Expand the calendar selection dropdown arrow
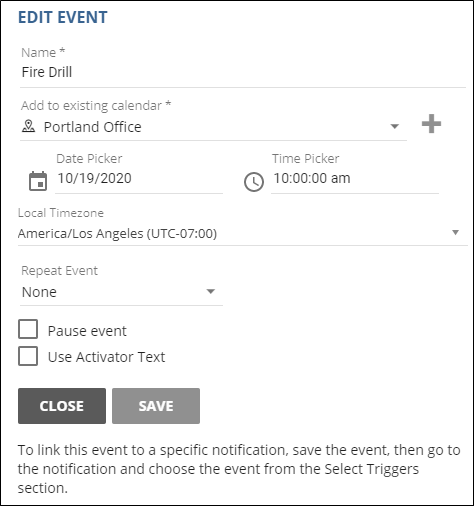The height and width of the screenshot is (506, 474). pyautogui.click(x=395, y=126)
